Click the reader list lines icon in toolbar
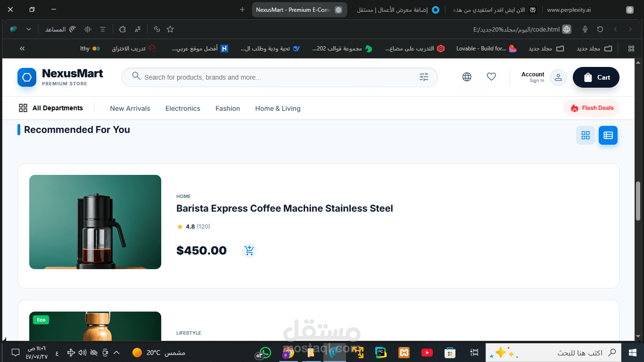644x362 pixels. 103,29
